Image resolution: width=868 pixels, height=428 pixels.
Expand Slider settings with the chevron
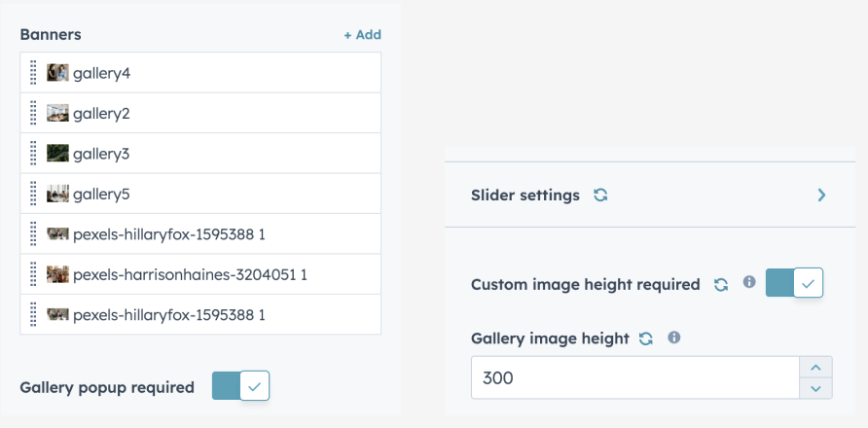click(821, 196)
